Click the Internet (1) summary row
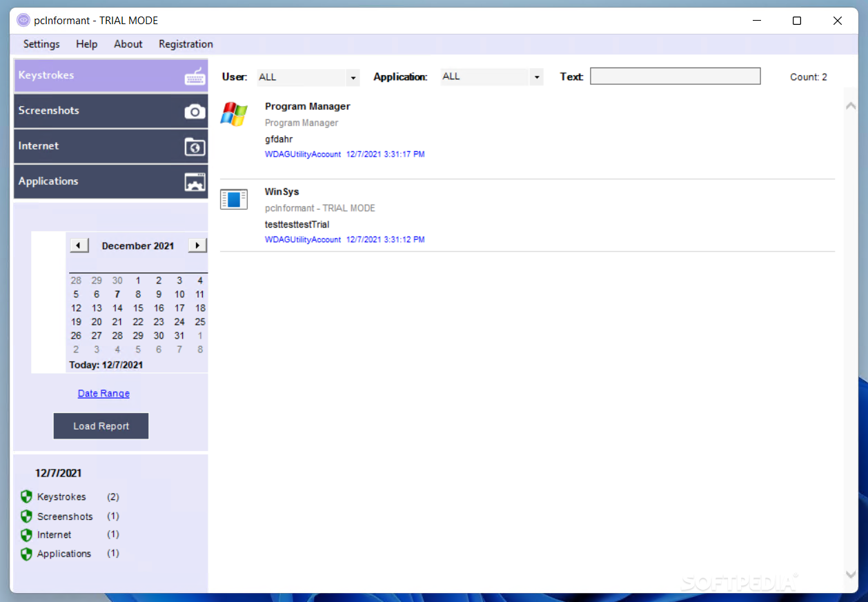The height and width of the screenshot is (602, 868). [x=70, y=535]
